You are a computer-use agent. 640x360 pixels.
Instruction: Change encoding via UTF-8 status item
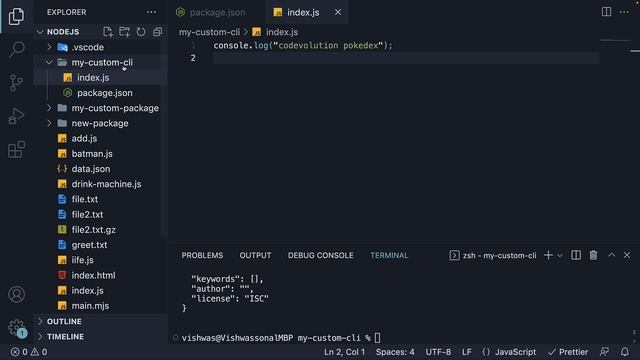(438, 352)
